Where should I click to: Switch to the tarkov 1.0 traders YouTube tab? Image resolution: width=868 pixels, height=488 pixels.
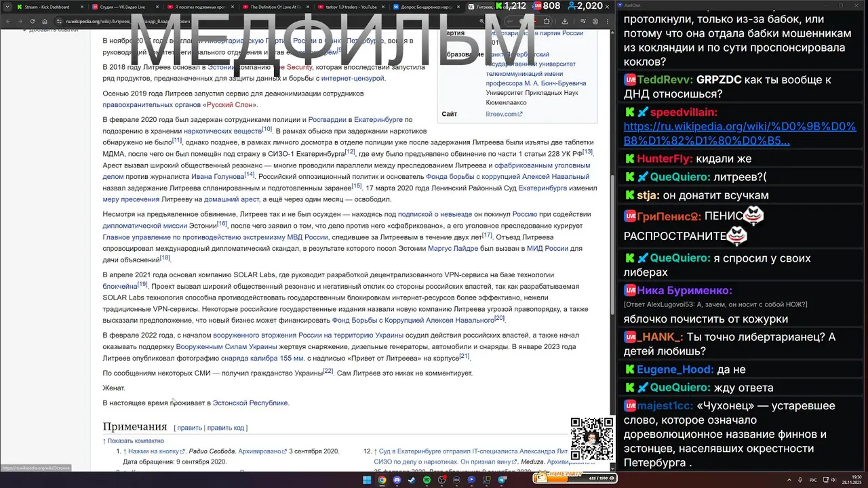pyautogui.click(x=351, y=6)
